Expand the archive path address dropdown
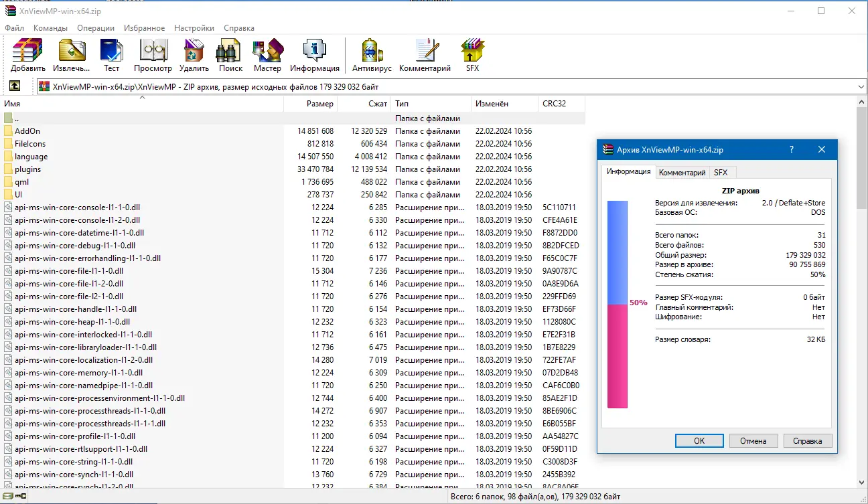 [861, 87]
